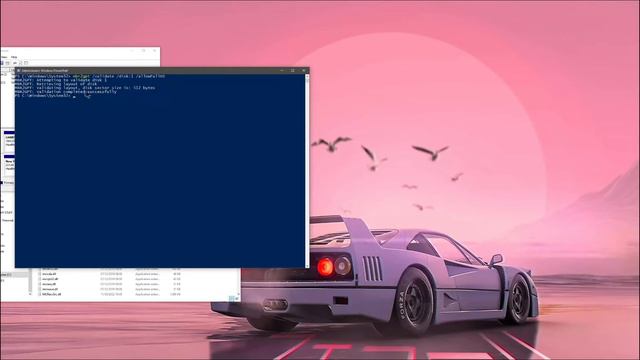This screenshot has width=640, height=360.
Task: Maximize the Disk Management window behind PowerShell
Action: 143,51
